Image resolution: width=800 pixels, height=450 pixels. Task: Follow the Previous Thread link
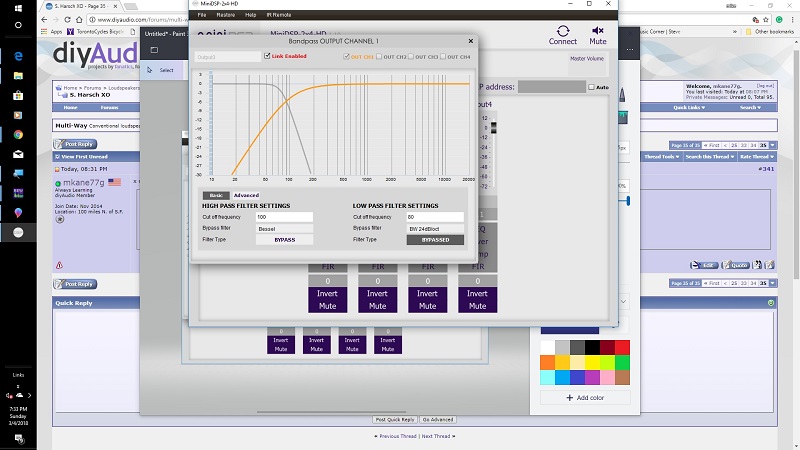[x=397, y=436]
